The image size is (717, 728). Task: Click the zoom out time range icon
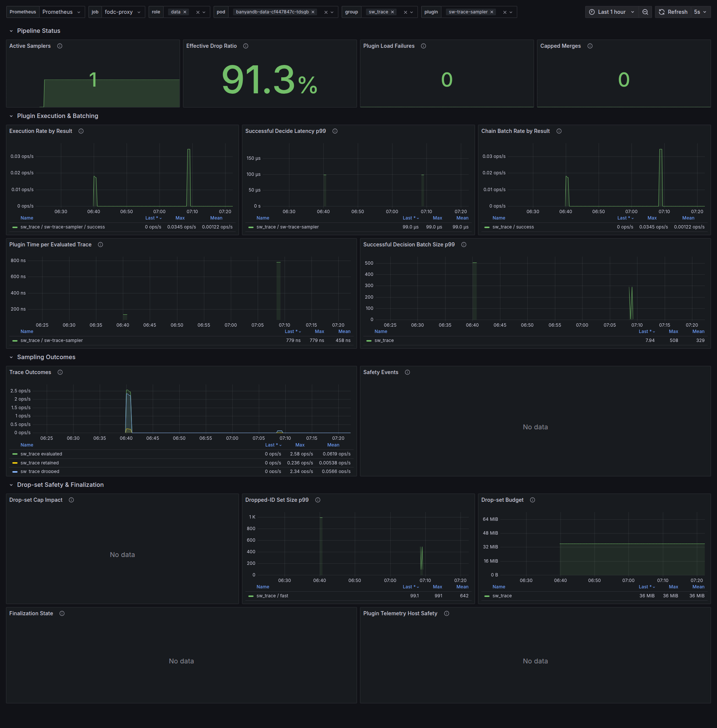[645, 12]
